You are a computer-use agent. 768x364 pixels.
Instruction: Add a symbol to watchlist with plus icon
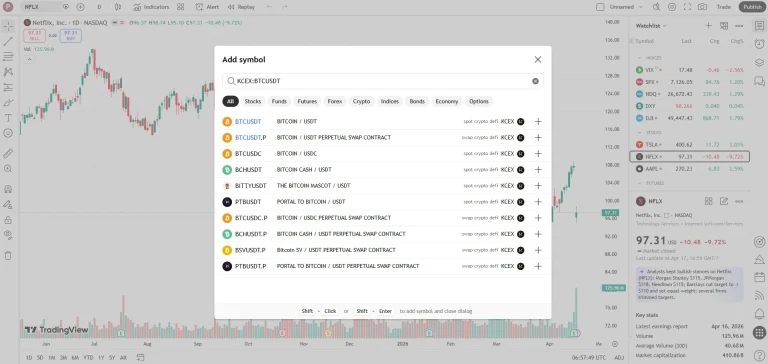(708, 25)
